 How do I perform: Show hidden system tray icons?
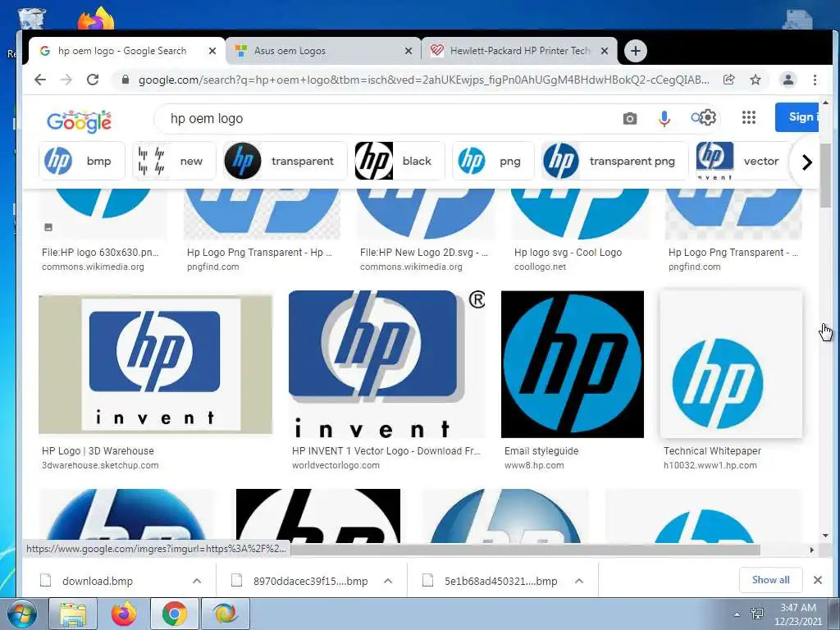click(x=737, y=614)
